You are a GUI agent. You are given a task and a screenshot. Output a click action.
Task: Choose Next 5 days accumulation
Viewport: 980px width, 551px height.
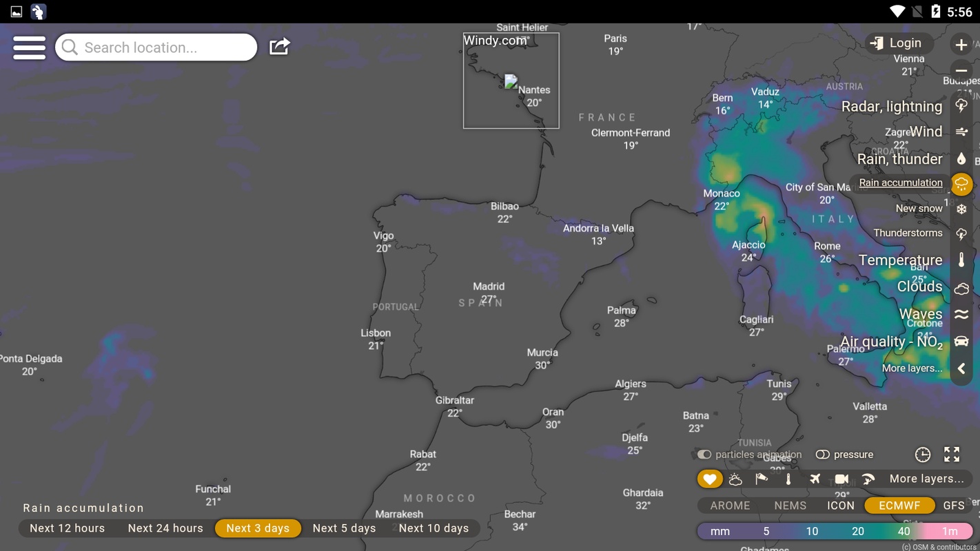344,528
